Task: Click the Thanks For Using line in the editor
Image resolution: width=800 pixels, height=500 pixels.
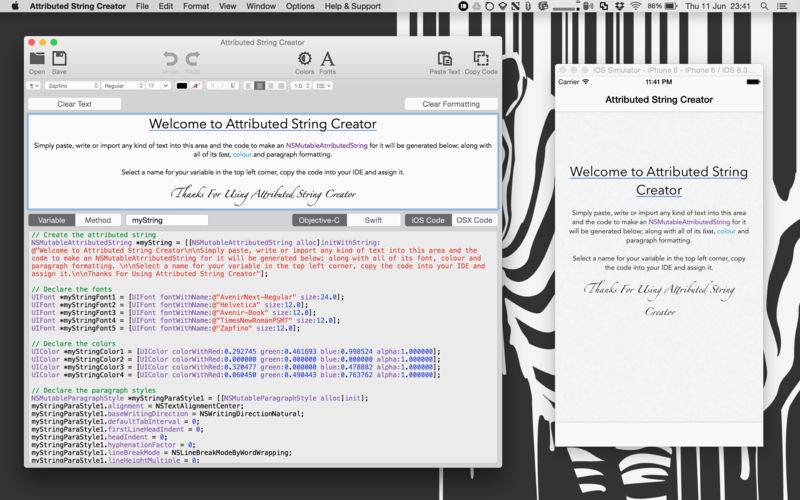Action: tap(263, 194)
